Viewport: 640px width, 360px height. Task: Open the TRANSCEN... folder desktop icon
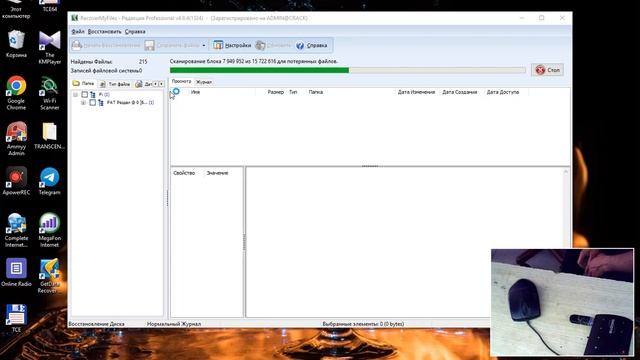[50, 136]
